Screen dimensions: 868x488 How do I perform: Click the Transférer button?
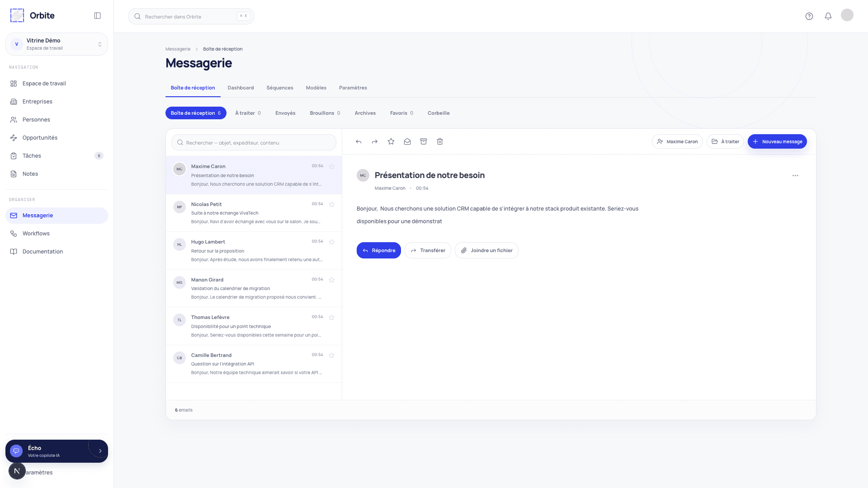coord(428,250)
